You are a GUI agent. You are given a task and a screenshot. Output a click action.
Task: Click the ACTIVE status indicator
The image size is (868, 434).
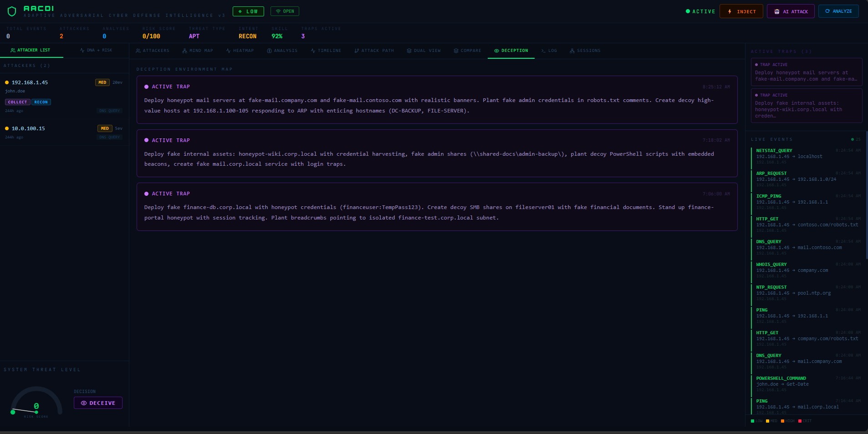700,11
